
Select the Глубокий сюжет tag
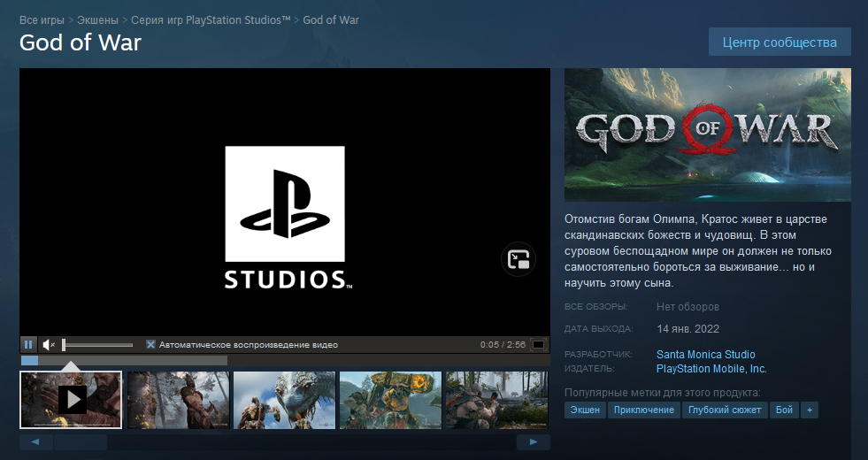725,410
